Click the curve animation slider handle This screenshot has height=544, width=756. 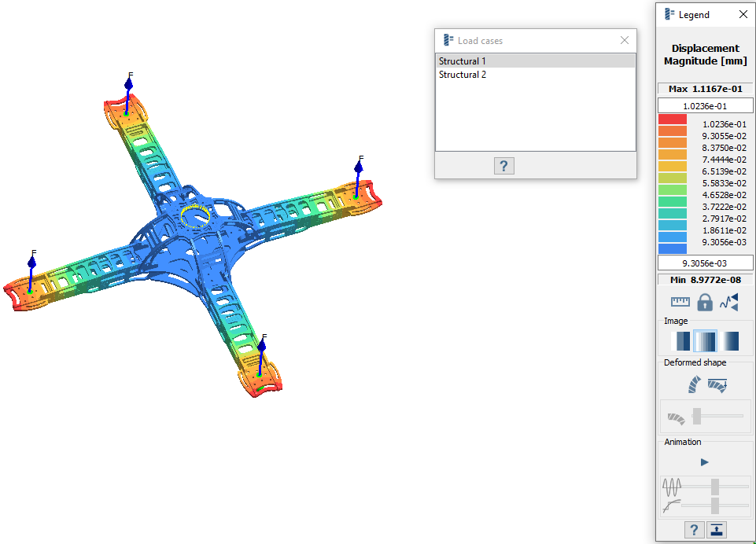tap(715, 504)
